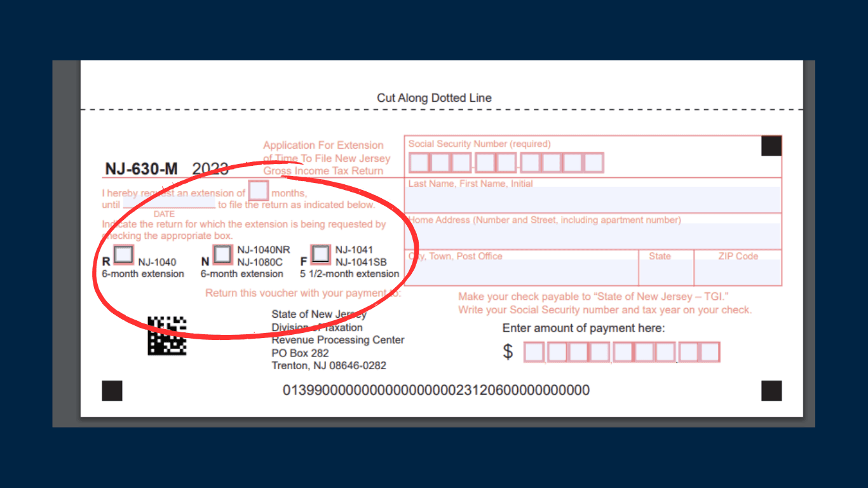This screenshot has height=488, width=868.
Task: Click the 2D barcode on the voucher
Action: click(x=167, y=335)
